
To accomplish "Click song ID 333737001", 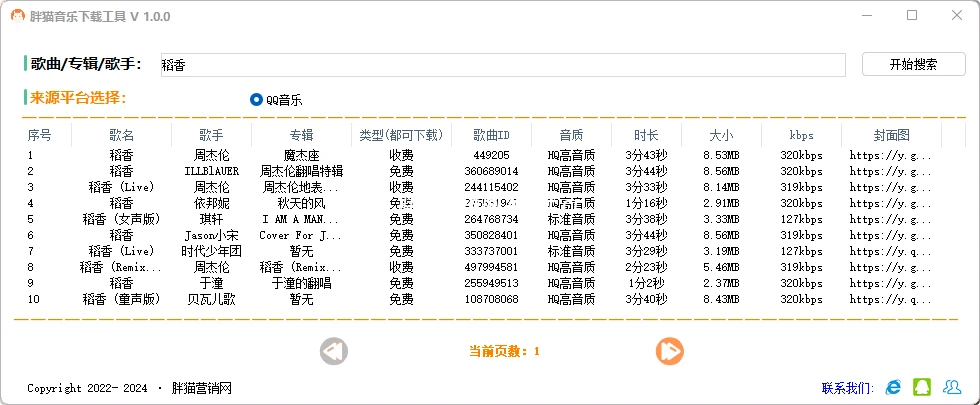I will [x=491, y=252].
